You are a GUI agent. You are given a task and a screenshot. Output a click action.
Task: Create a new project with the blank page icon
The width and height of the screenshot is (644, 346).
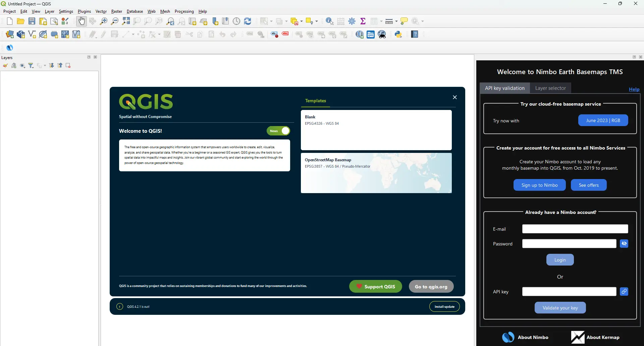10,21
